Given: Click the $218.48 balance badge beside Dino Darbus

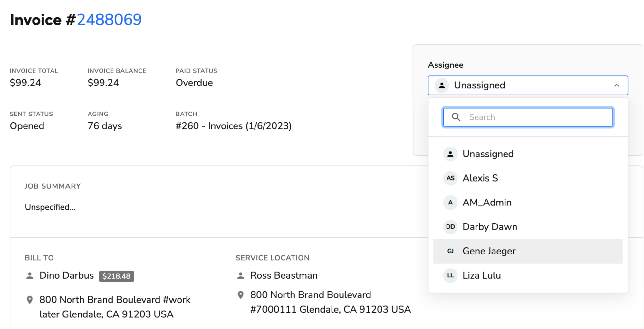Looking at the screenshot, I should (117, 276).
